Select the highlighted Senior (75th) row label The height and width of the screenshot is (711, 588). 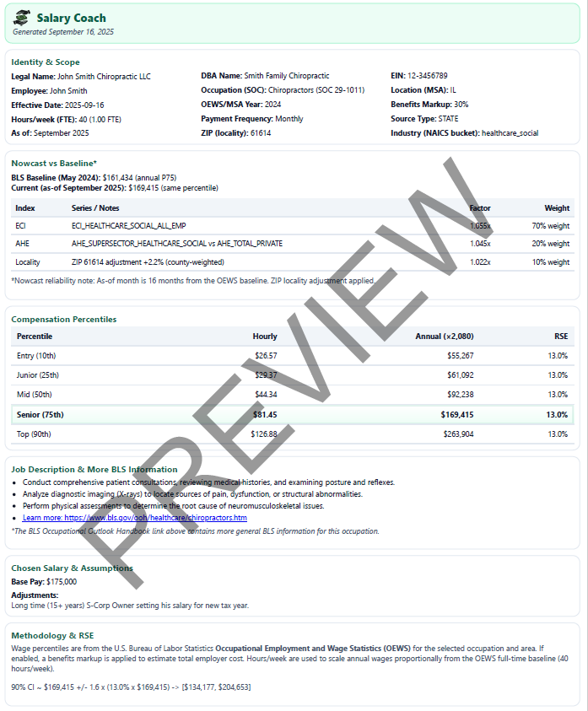click(x=40, y=415)
